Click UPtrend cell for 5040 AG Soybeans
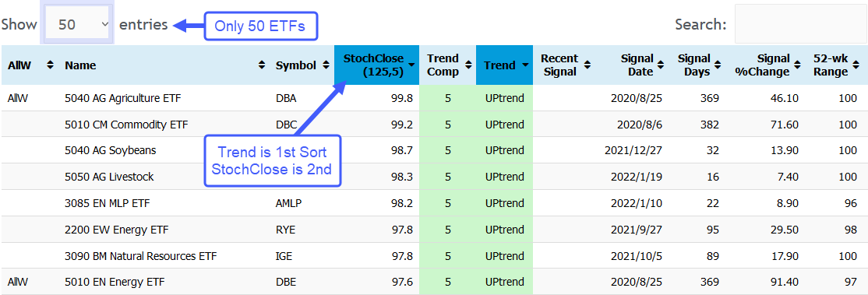 (x=504, y=150)
